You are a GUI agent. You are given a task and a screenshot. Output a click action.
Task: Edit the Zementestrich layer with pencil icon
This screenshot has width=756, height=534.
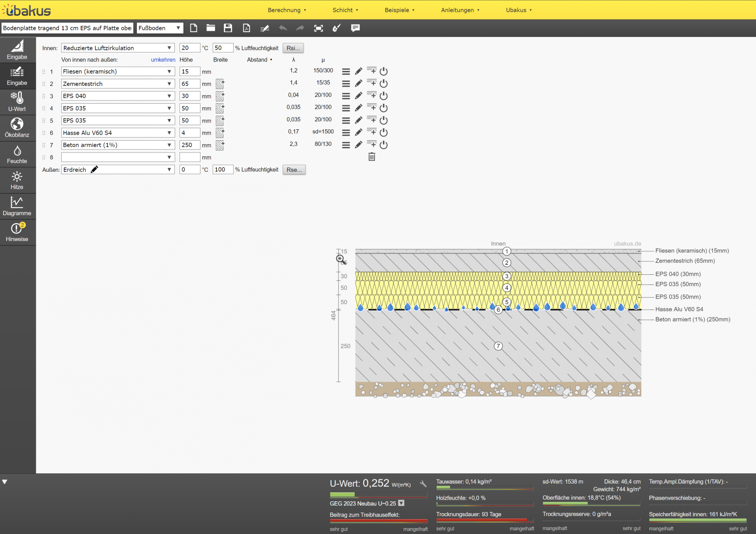point(358,84)
